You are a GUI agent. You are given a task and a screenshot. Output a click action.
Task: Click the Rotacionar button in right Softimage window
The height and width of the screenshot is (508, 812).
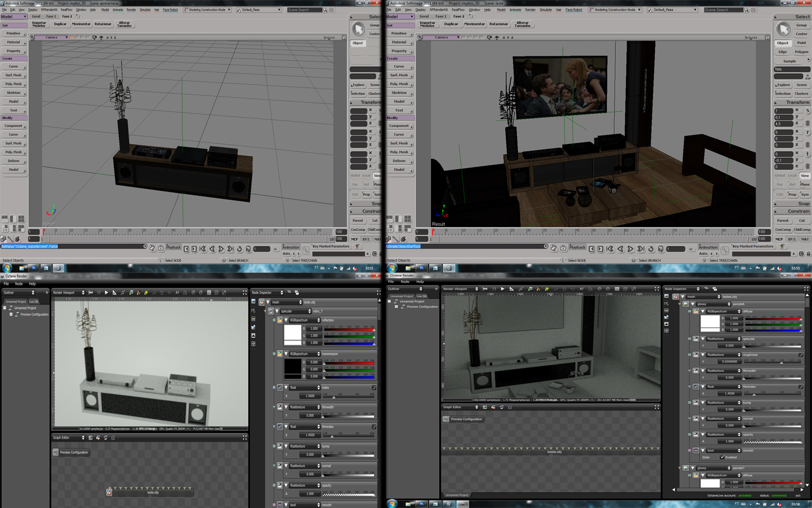coord(498,24)
